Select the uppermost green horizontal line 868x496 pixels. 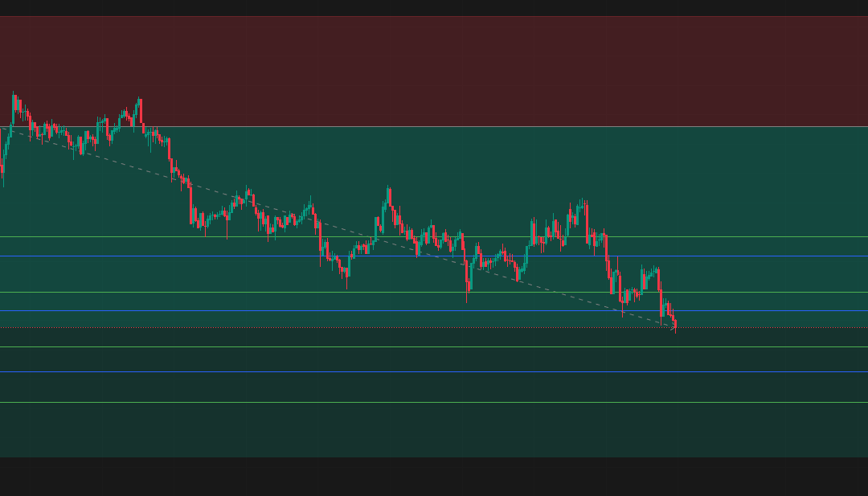434,237
